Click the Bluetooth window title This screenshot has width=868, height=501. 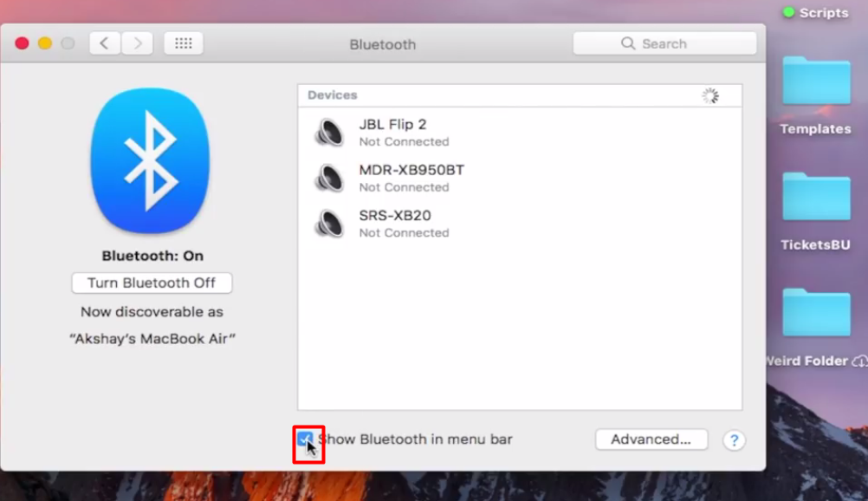pyautogui.click(x=383, y=44)
